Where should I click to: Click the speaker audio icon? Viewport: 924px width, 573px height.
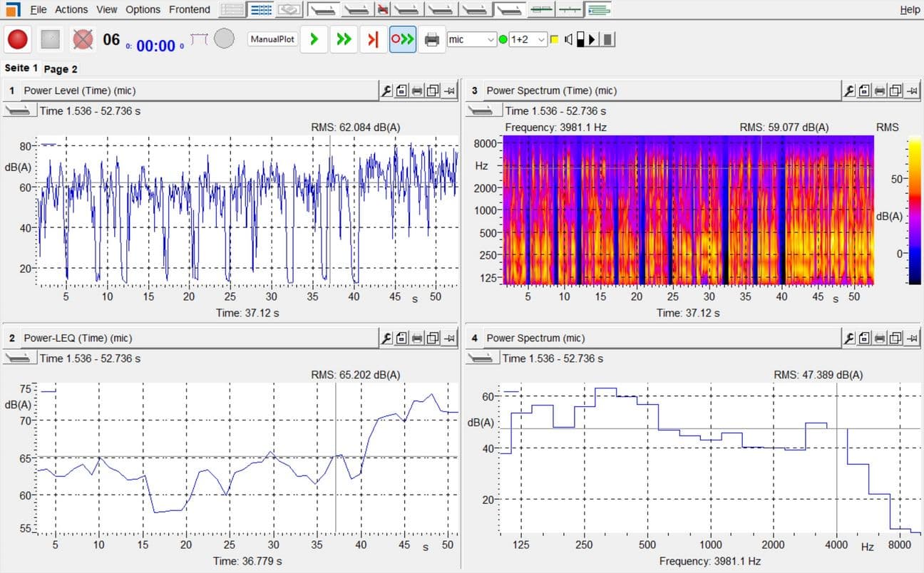pos(568,40)
